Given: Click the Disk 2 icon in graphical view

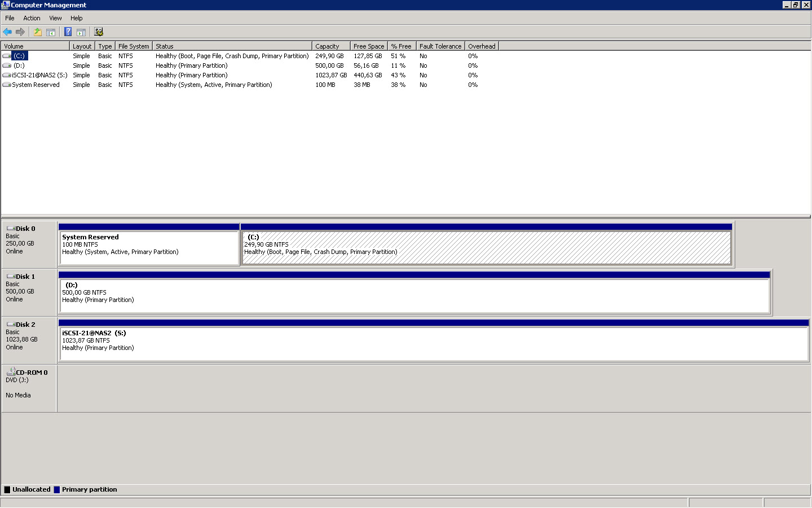Looking at the screenshot, I should point(11,325).
